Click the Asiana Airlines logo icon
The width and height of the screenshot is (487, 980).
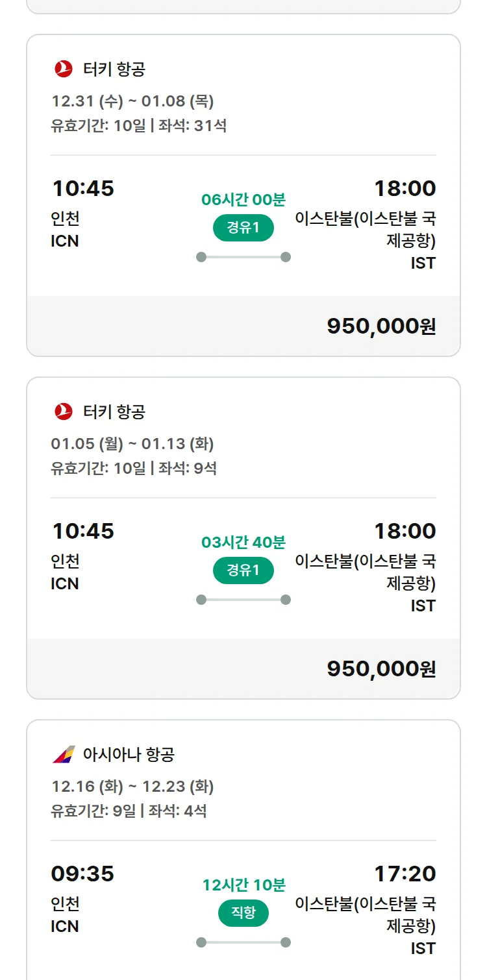coord(64,754)
